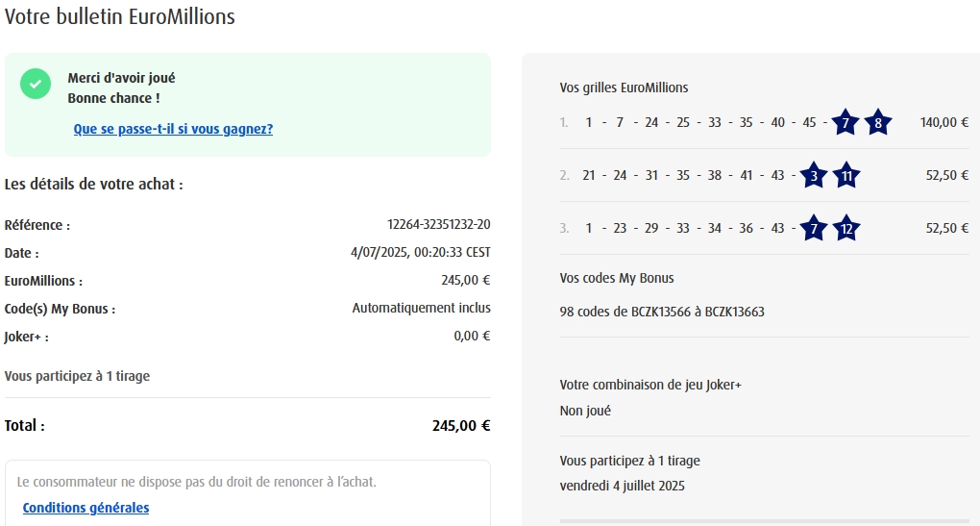The image size is (980, 526).
Task: Click the My Bonus codes range BCZK13566 à BCZK13663
Action: click(x=662, y=312)
